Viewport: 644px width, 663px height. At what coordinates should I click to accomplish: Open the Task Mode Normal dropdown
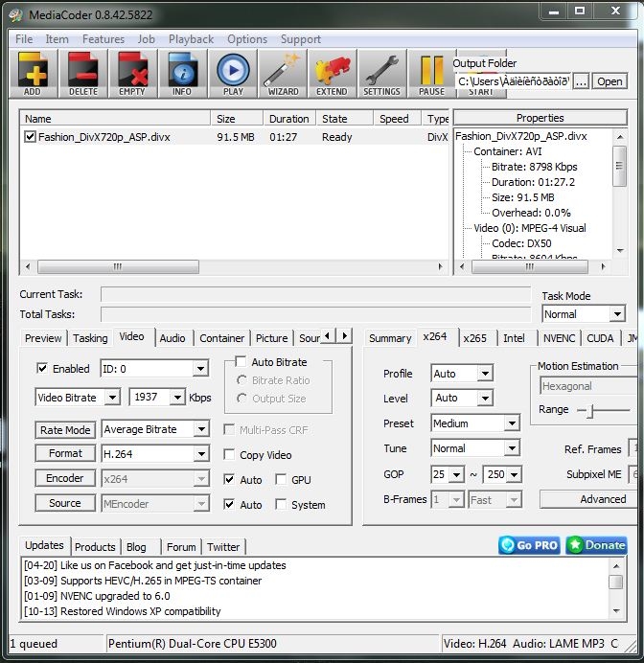[584, 314]
